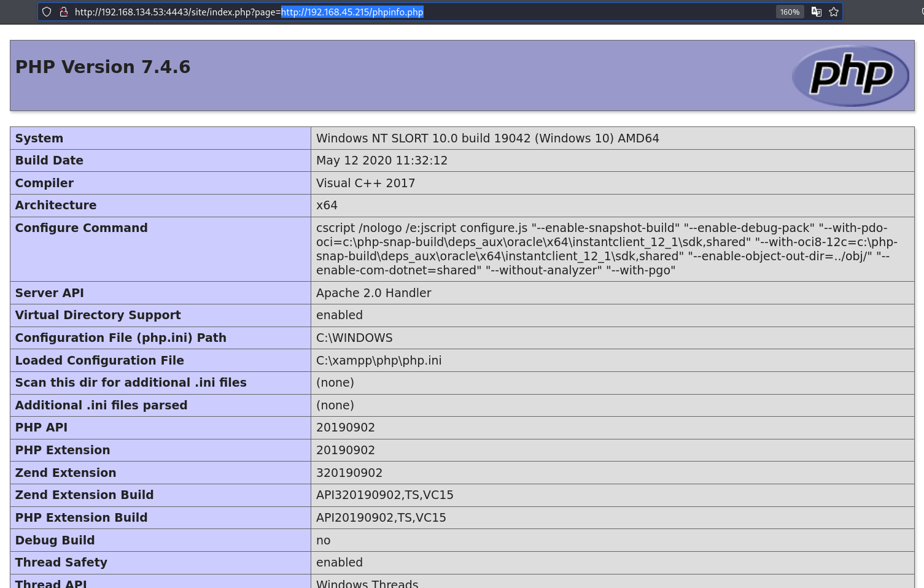Click the Zend Extension Build label

pyautogui.click(x=85, y=495)
